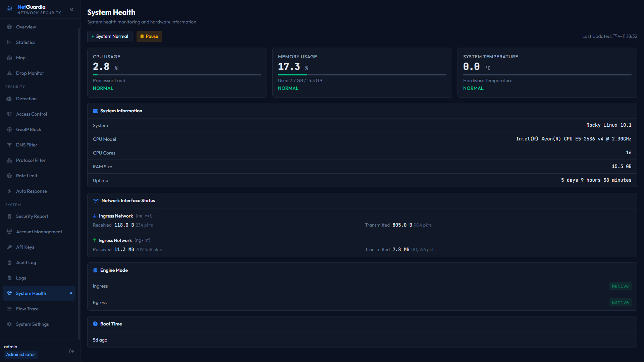
Task: Click the Last Updated timestamp
Action: pos(609,36)
